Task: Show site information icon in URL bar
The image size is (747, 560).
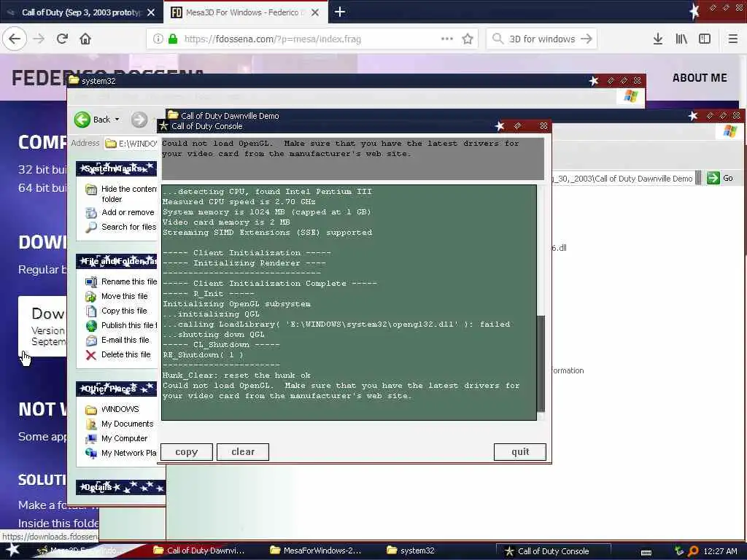Action: click(158, 39)
